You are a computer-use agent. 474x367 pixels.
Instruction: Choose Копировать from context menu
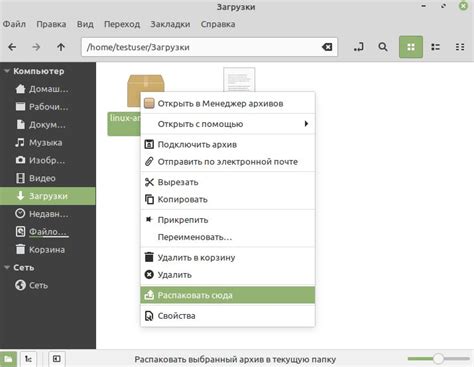(228, 200)
